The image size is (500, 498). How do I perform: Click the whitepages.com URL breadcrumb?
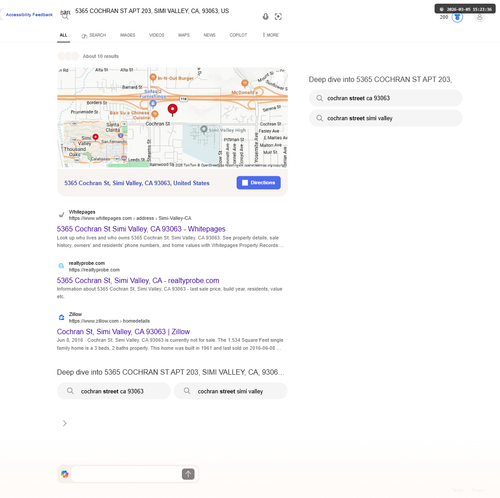tap(130, 218)
